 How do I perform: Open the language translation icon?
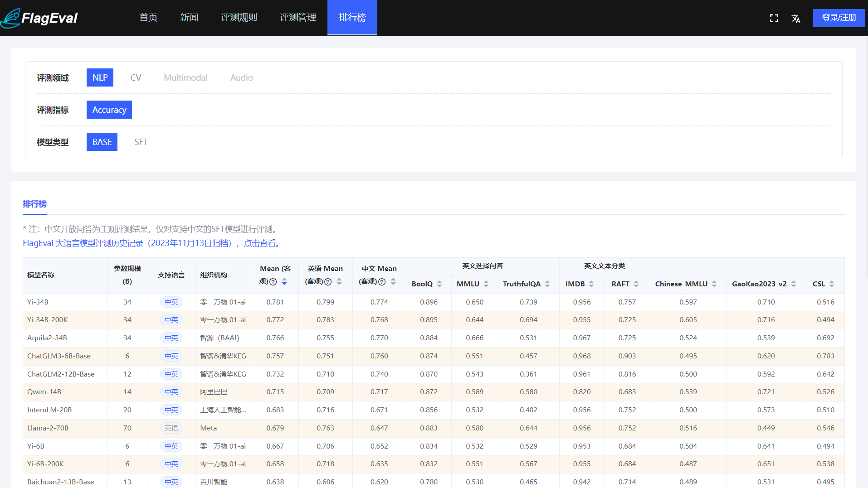click(x=796, y=19)
